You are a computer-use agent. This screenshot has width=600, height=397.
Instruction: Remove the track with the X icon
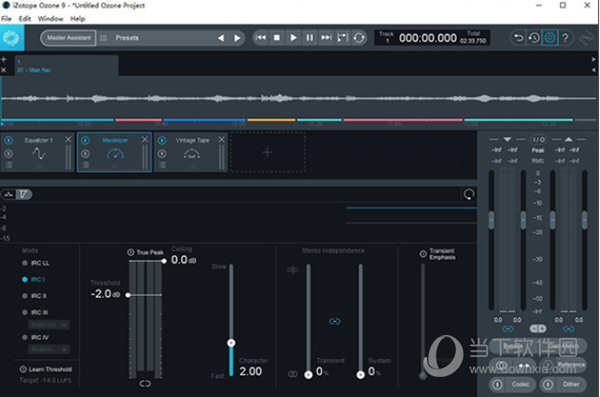tap(3, 70)
